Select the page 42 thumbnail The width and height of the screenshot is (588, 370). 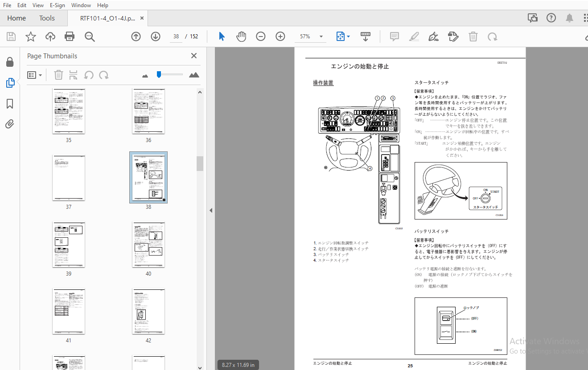(148, 312)
